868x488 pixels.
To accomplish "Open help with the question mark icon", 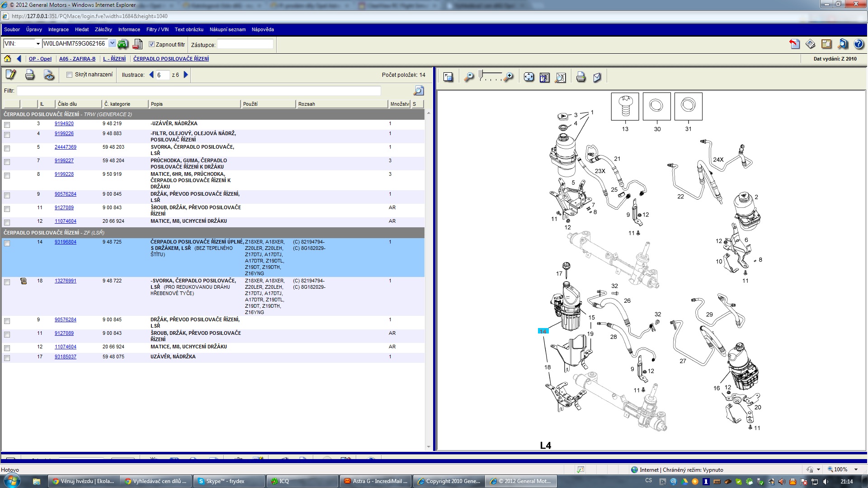I will tap(859, 44).
